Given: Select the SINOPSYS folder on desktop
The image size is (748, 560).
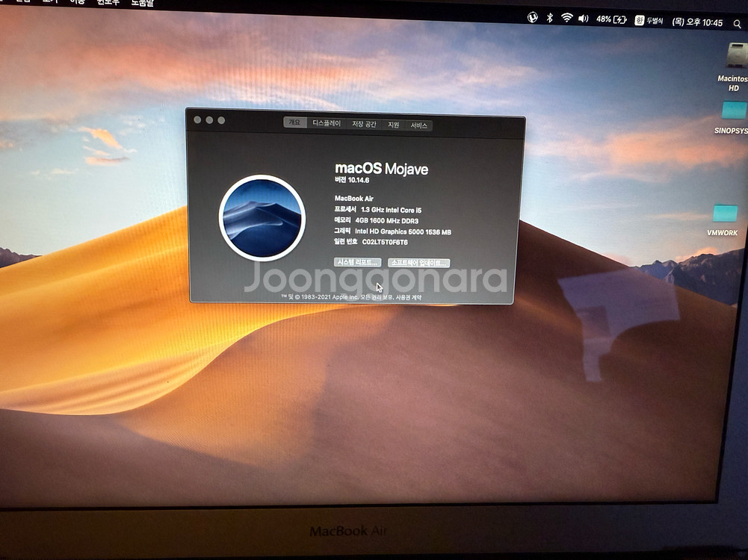Looking at the screenshot, I should tap(734, 111).
